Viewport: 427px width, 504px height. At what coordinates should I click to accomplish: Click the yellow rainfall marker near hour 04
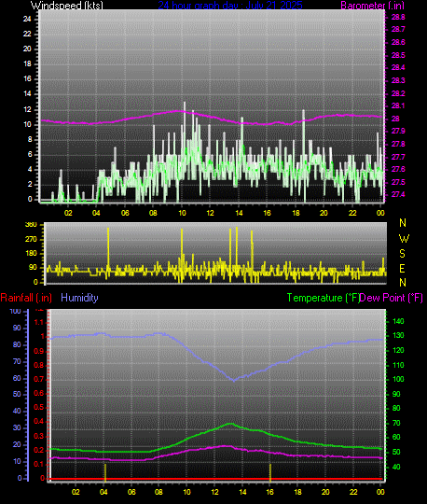click(105, 472)
